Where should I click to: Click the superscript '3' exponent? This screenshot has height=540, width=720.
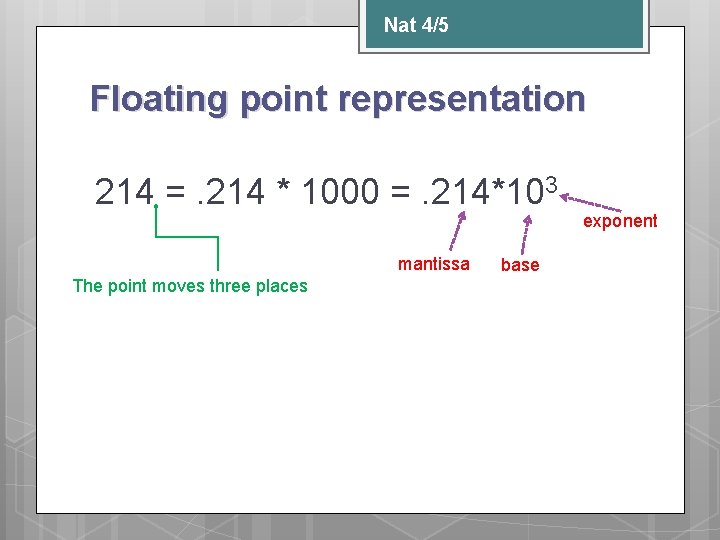pyautogui.click(x=551, y=185)
